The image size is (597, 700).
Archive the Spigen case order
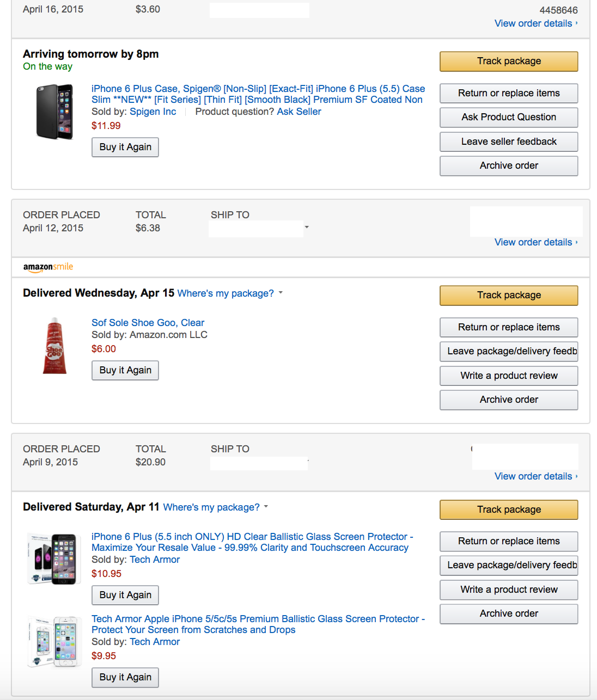[509, 165]
